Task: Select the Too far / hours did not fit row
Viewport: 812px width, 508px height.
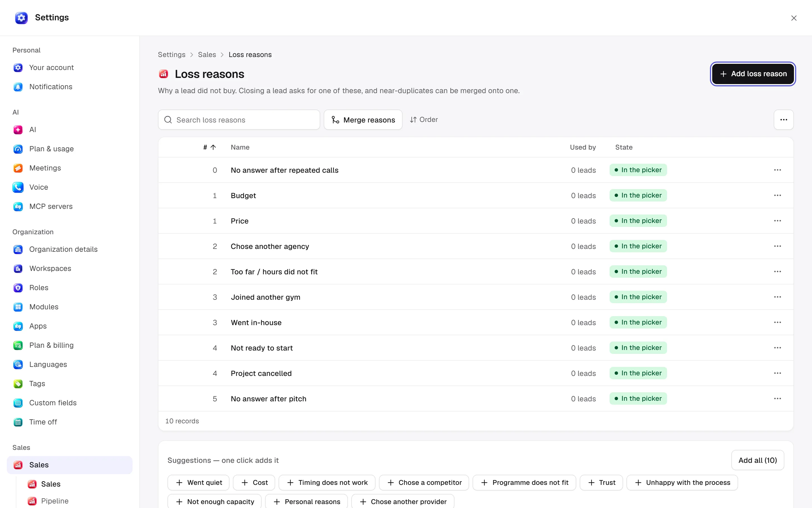Action: [x=476, y=271]
